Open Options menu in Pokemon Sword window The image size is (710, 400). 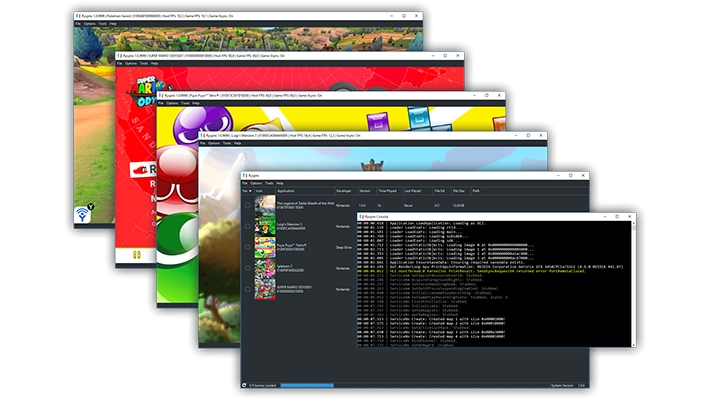(89, 24)
